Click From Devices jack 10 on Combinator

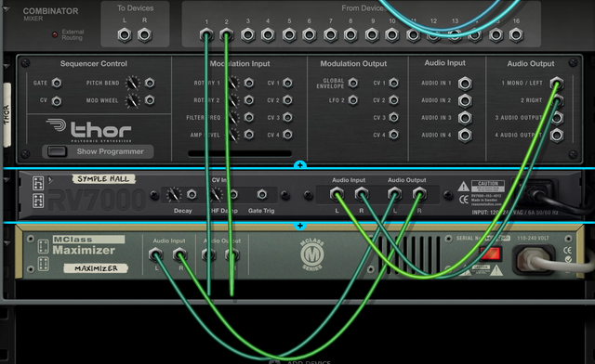(x=391, y=35)
